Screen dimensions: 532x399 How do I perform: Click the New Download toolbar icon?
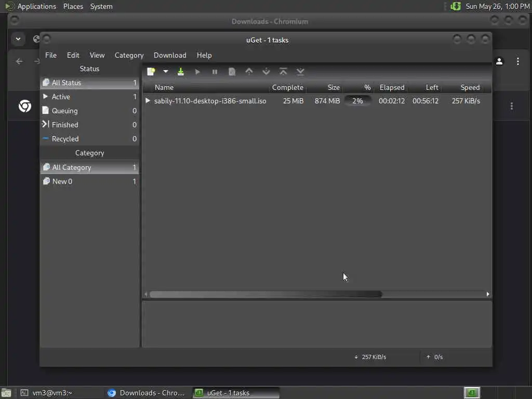click(x=151, y=72)
